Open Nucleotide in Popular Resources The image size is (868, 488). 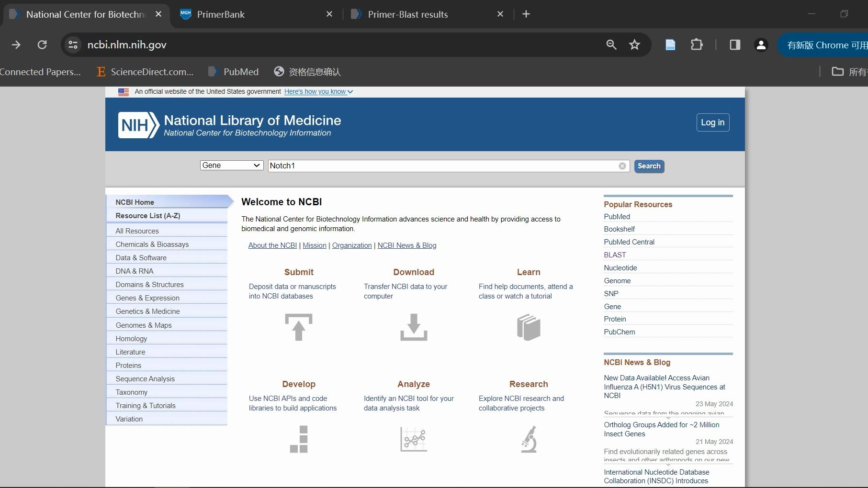[620, 267]
